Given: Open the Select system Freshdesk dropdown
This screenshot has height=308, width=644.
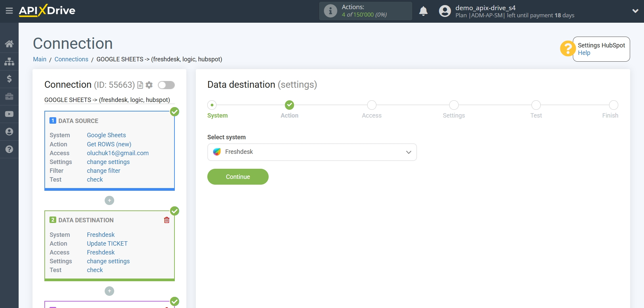Looking at the screenshot, I should point(312,152).
